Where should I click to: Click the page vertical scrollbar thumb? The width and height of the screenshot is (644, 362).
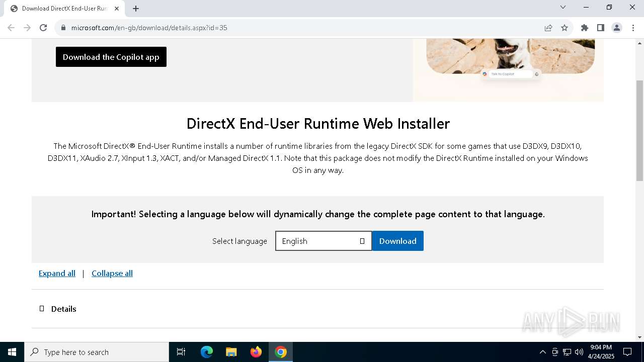coord(640,131)
